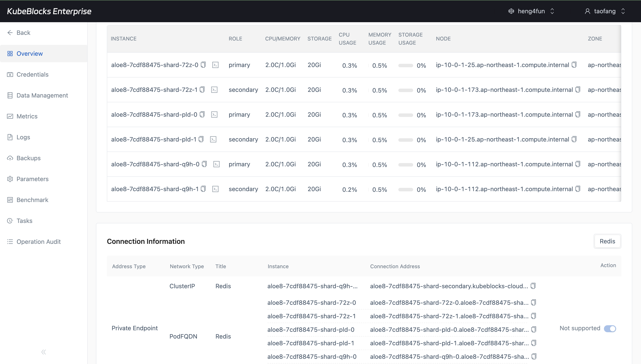Image resolution: width=641 pixels, height=364 pixels.
Task: Open the Operation Audit section
Action: pos(39,241)
